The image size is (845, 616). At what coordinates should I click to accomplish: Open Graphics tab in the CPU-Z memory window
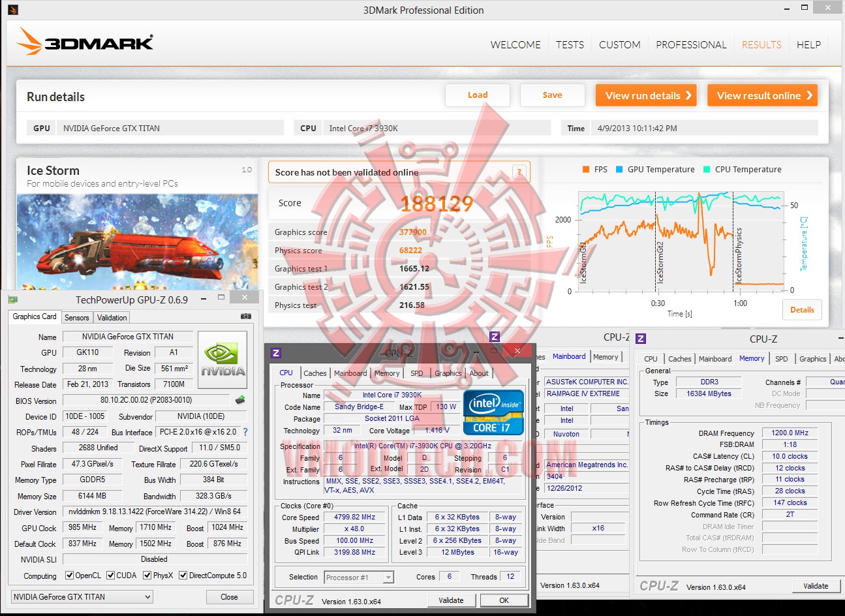pos(813,359)
